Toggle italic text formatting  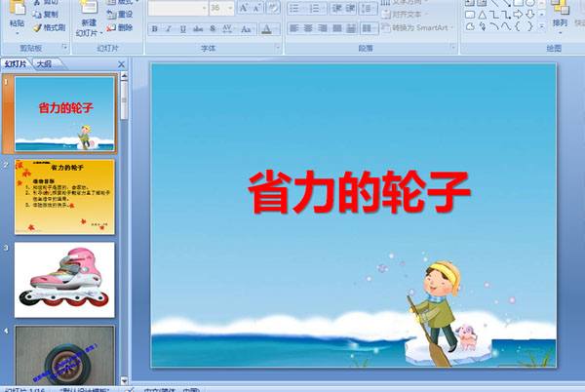pyautogui.click(x=168, y=29)
